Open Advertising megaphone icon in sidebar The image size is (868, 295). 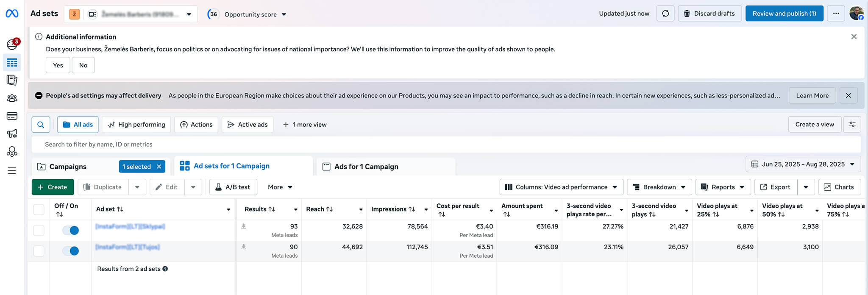point(12,134)
